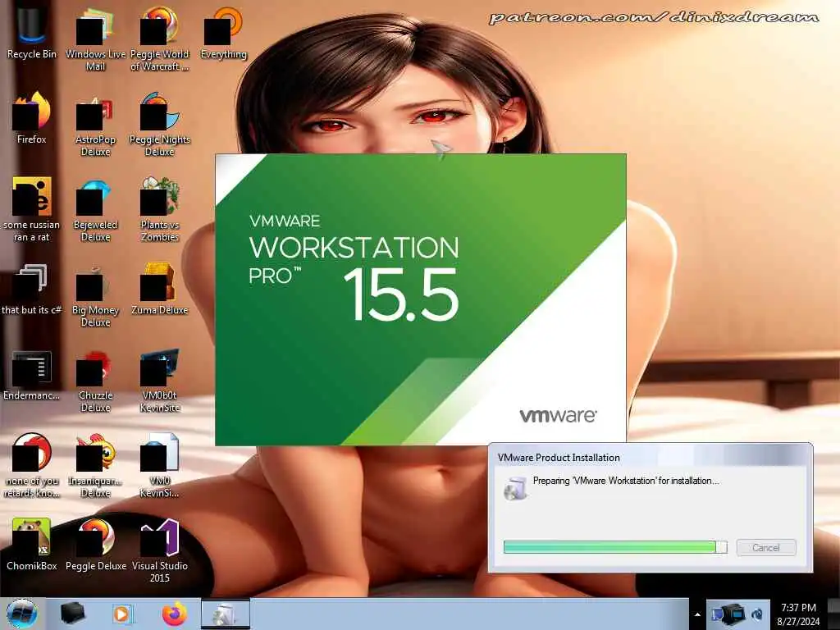
Task: Select the Plants vs Zombies desktop icon
Action: tap(160, 210)
